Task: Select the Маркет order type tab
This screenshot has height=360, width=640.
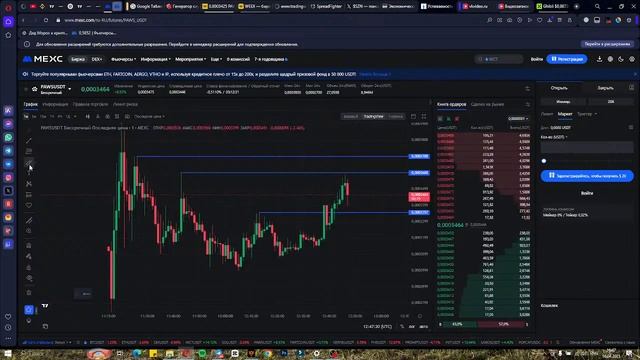Action: [x=565, y=114]
